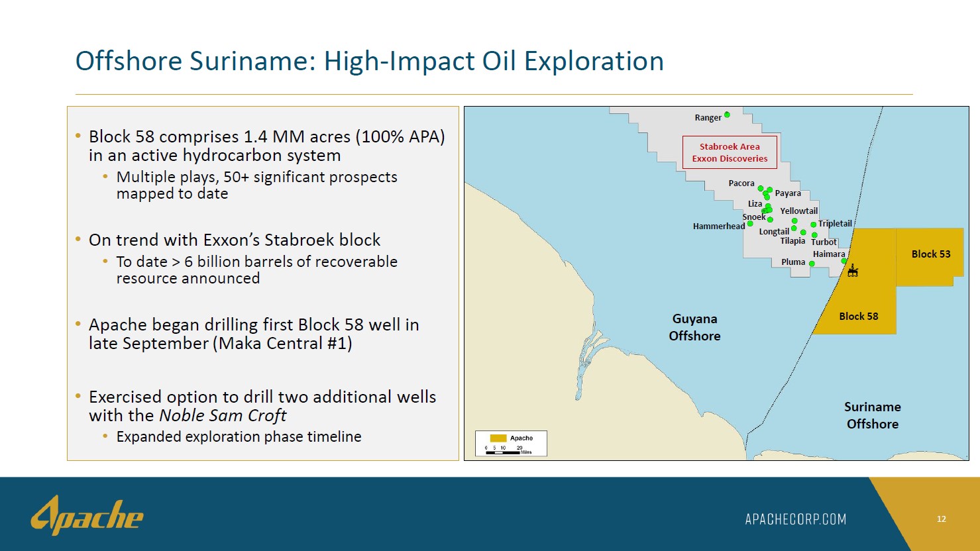Click the Tripletail discovery green marker
Image resolution: width=980 pixels, height=551 pixels.
pyautogui.click(x=814, y=225)
